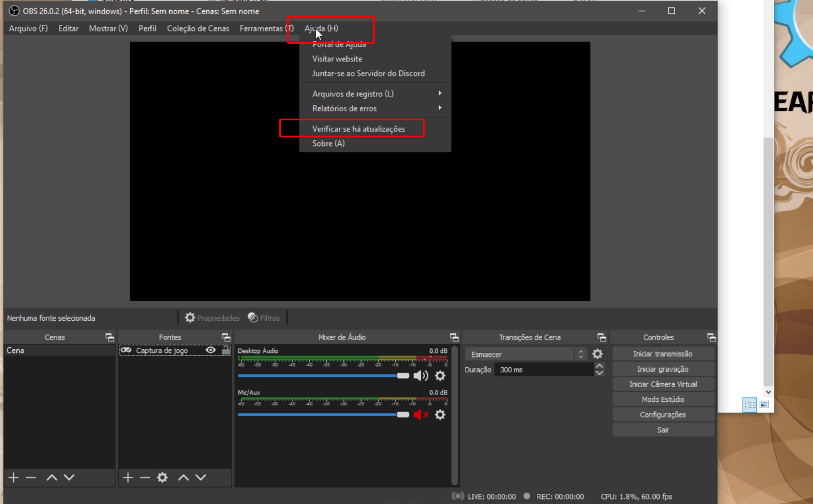Click the scrollbar down arrow in background window
This screenshot has height=504, width=813.
point(768,392)
